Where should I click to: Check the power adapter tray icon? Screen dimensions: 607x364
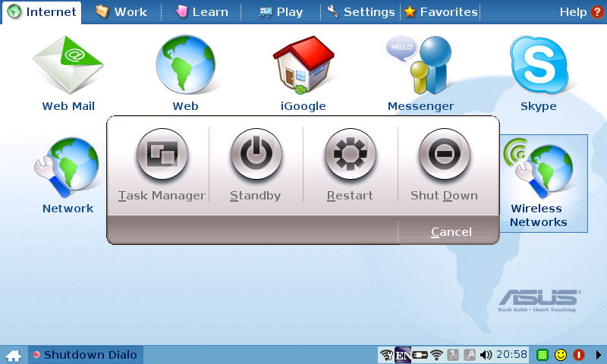tap(420, 355)
